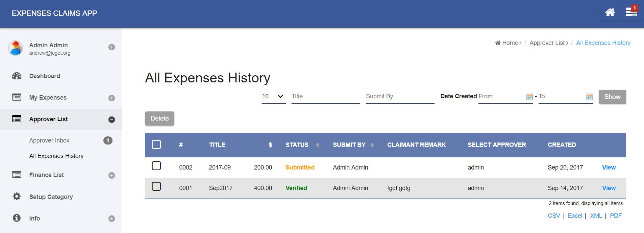Click the Setup Category gear icon
The image size is (644, 233).
tap(17, 197)
